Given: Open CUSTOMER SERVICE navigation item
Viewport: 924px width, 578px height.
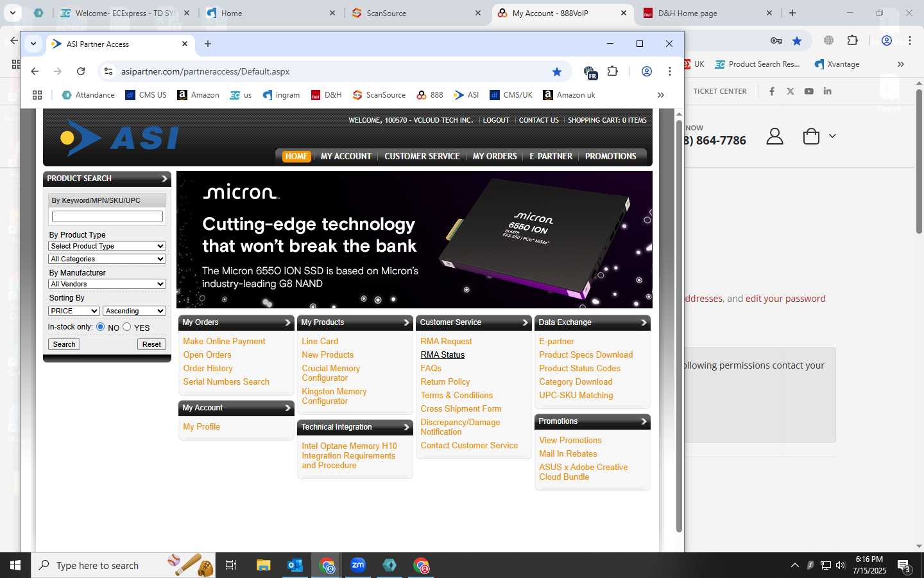Looking at the screenshot, I should click(x=422, y=156).
